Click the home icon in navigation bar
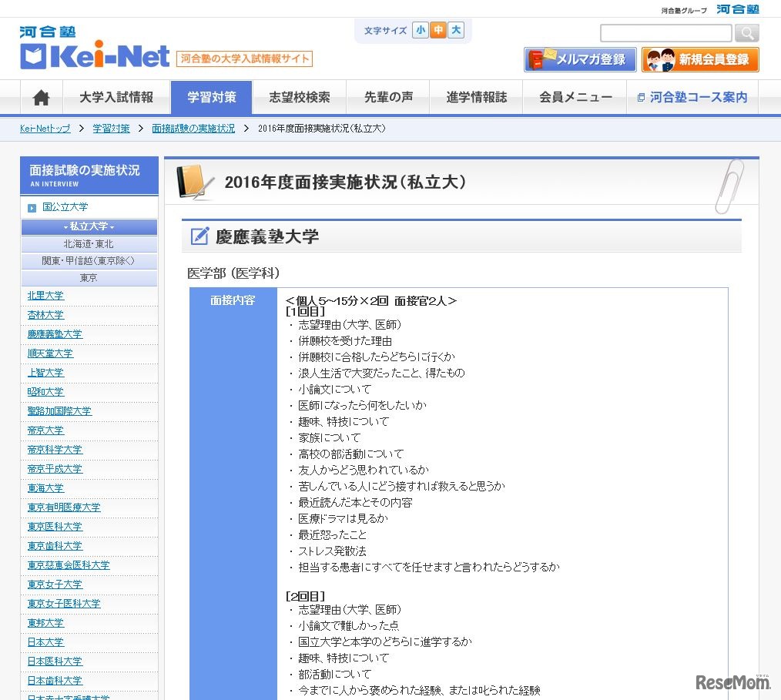The height and width of the screenshot is (700, 781). click(42, 98)
